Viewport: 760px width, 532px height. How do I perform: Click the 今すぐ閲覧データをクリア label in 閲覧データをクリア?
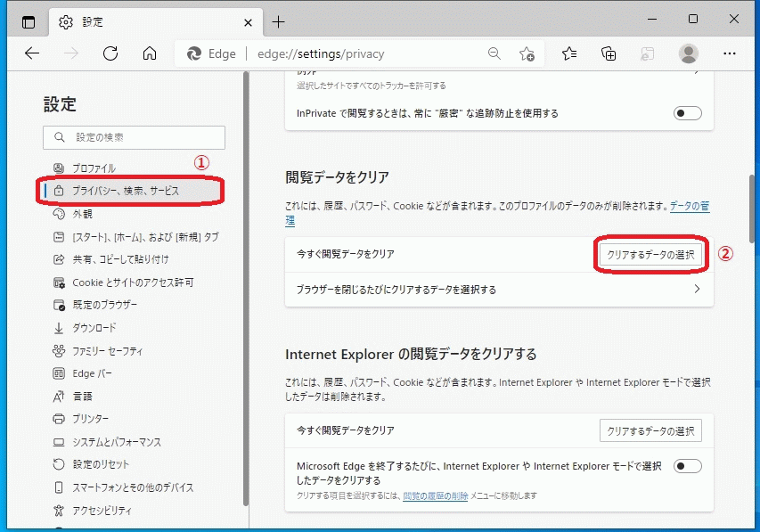click(346, 254)
